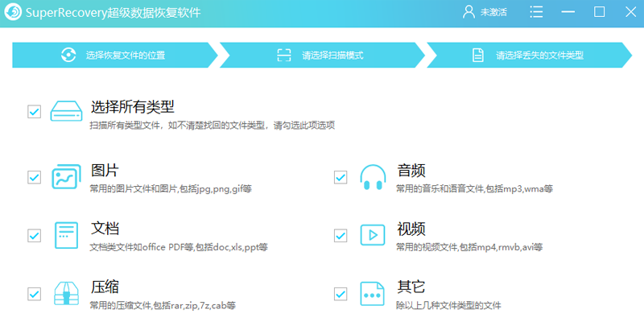This screenshot has height=322, width=644.
Task: Click the 文档 heading
Action: pyautogui.click(x=105, y=229)
